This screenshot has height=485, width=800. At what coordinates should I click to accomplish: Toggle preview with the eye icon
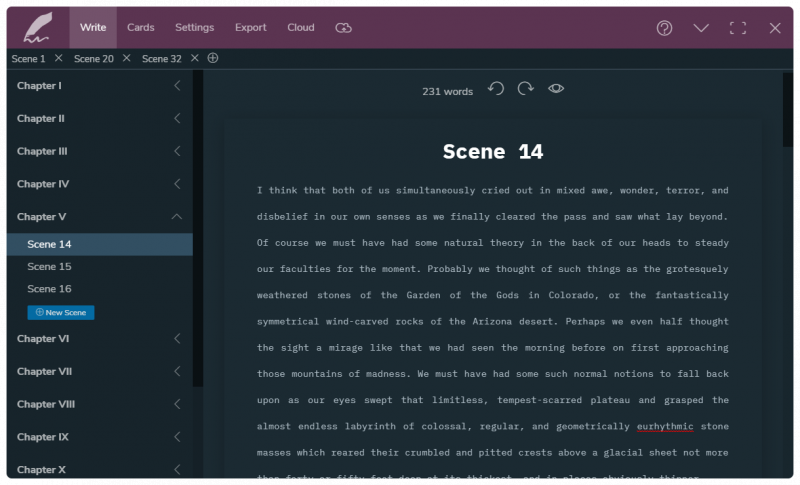556,89
